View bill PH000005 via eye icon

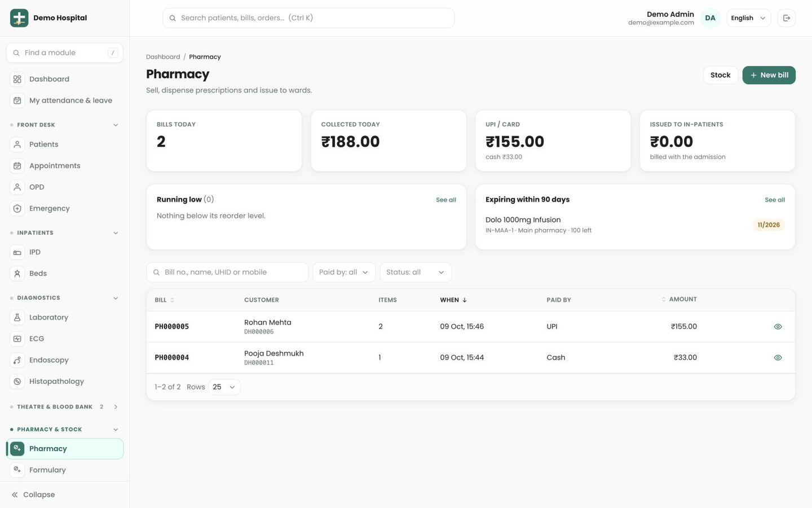point(778,327)
